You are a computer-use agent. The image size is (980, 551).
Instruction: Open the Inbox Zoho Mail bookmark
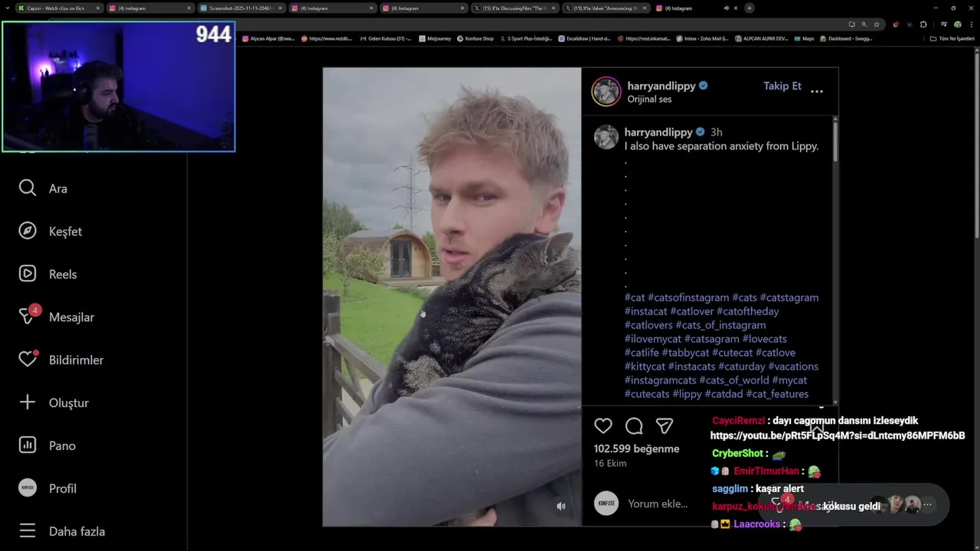click(702, 38)
